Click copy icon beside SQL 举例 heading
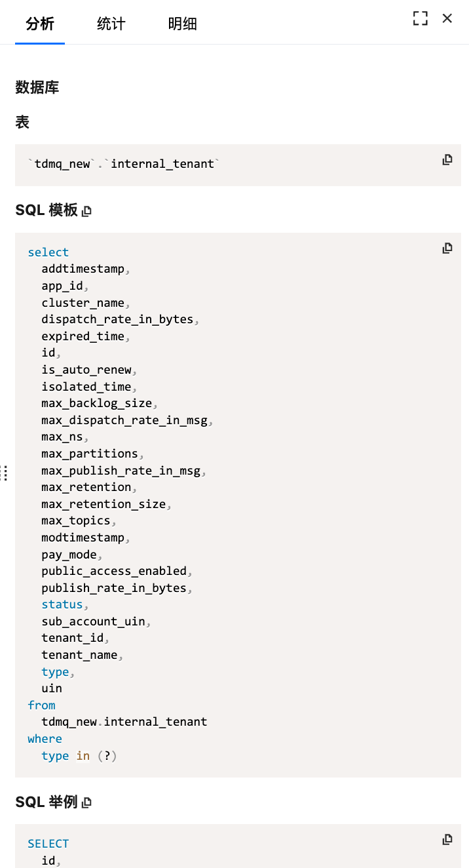The image size is (469, 868). pyautogui.click(x=86, y=802)
